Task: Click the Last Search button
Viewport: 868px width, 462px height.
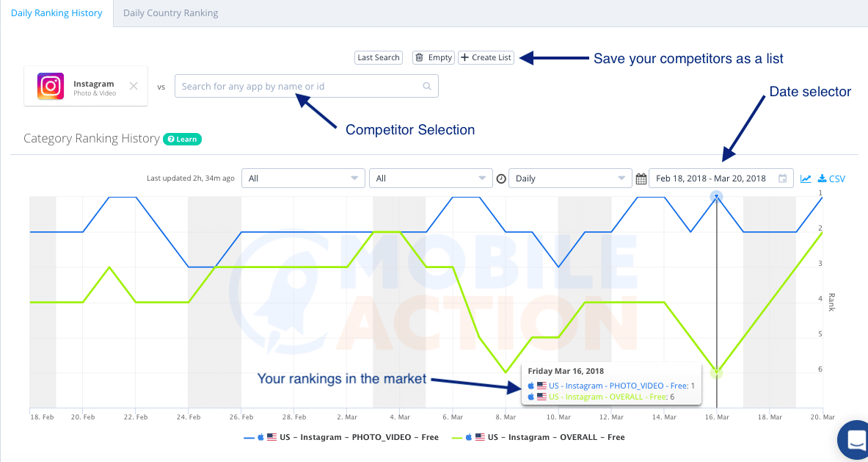Action: tap(379, 57)
